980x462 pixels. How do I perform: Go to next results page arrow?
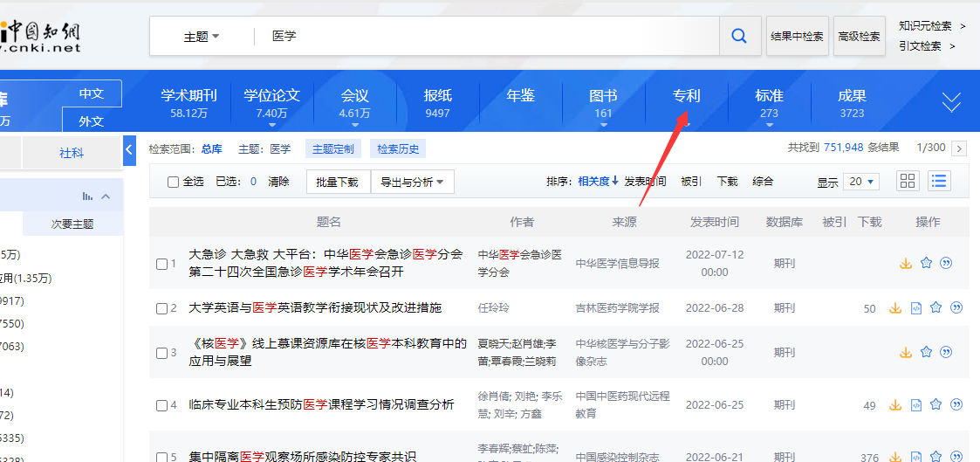click(959, 148)
